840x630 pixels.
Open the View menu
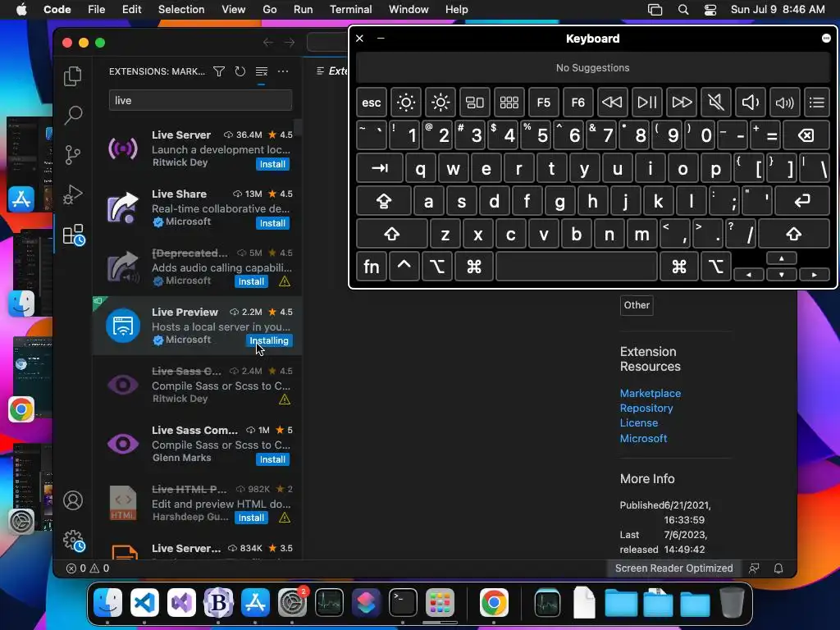click(x=234, y=10)
